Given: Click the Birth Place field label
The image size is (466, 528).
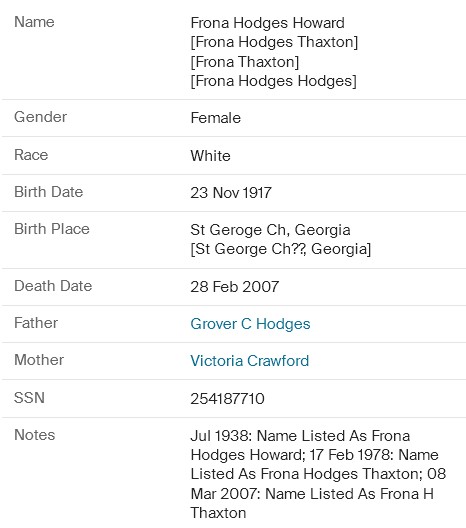Looking at the screenshot, I should 52,229.
